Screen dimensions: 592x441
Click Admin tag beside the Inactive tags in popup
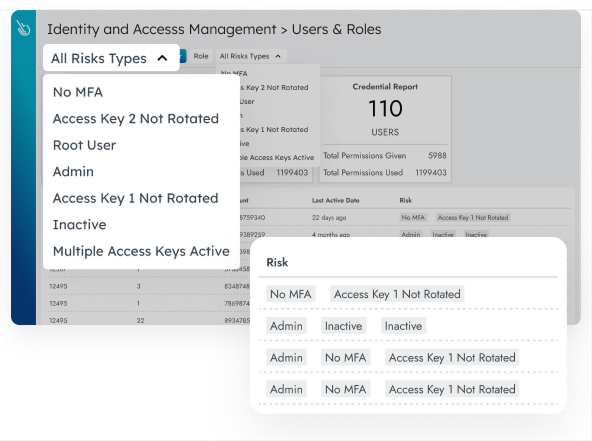click(286, 326)
